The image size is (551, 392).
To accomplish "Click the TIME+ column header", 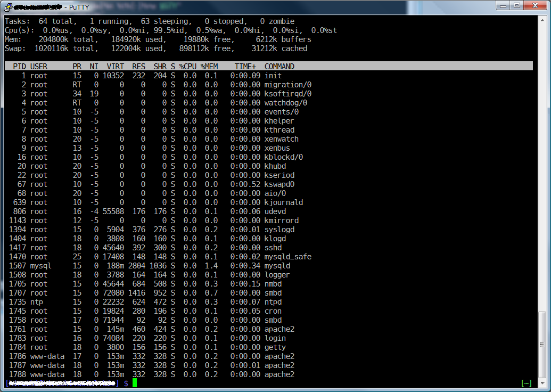I will pyautogui.click(x=245, y=67).
